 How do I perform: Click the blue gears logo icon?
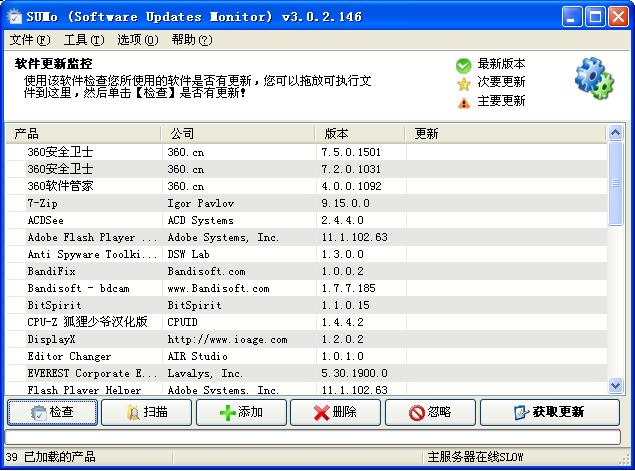tap(595, 79)
